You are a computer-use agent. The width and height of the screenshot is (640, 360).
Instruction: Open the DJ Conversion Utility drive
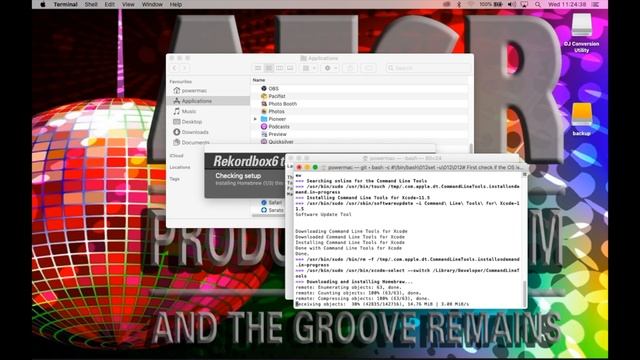click(x=582, y=33)
